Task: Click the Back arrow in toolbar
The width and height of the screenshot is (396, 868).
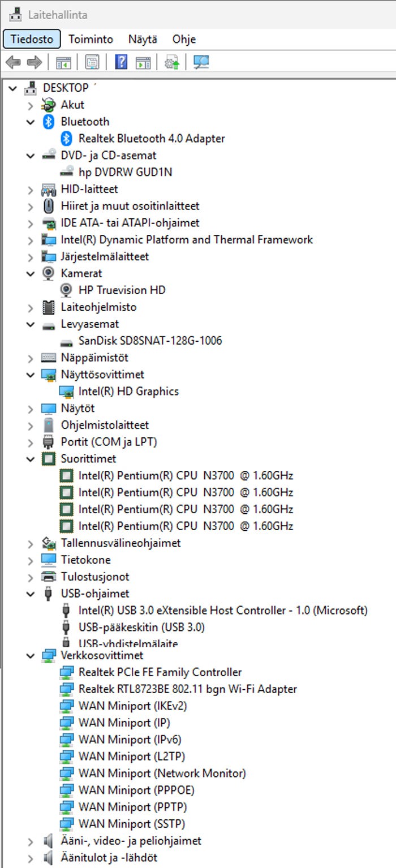Action: point(13,62)
